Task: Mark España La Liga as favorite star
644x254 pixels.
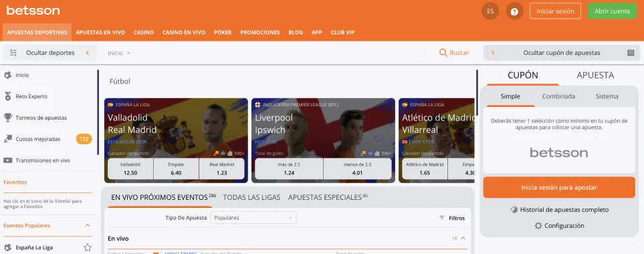Action: [88, 247]
